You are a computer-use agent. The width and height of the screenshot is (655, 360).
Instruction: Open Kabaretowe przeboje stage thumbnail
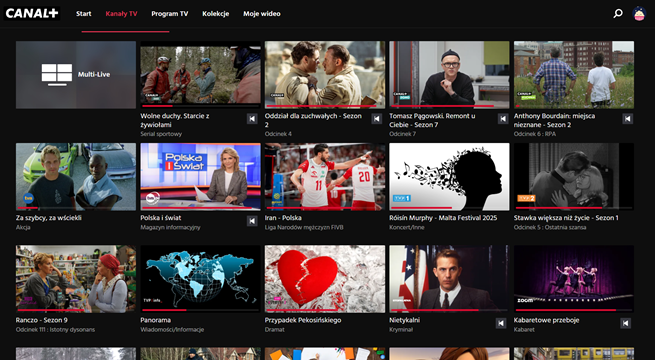tap(574, 279)
